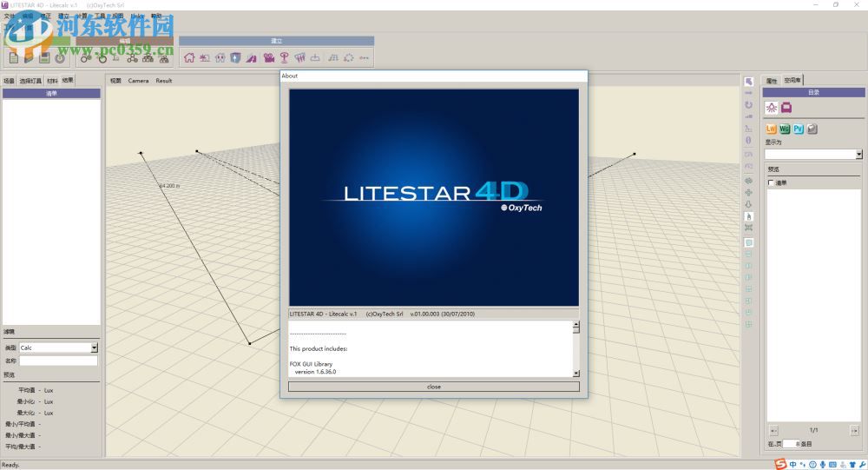Open the wrench settings icon in the IME bar
The width and height of the screenshot is (868, 470).
pyautogui.click(x=863, y=465)
